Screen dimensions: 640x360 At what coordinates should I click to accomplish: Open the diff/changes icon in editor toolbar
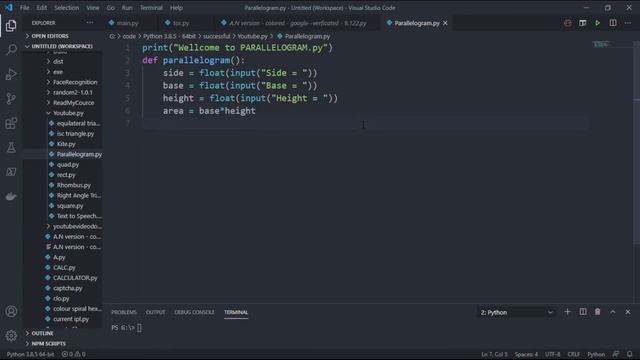tap(582, 23)
